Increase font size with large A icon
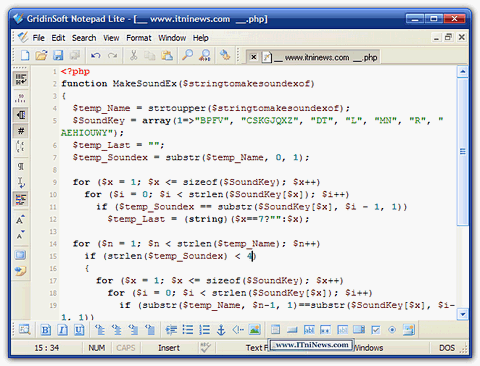 (x=21, y=220)
